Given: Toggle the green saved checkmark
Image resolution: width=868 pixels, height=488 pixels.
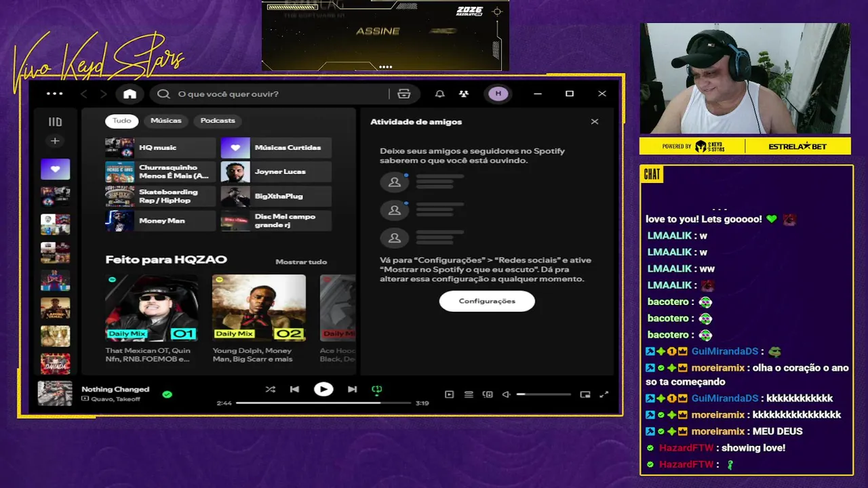Looking at the screenshot, I should [x=167, y=394].
